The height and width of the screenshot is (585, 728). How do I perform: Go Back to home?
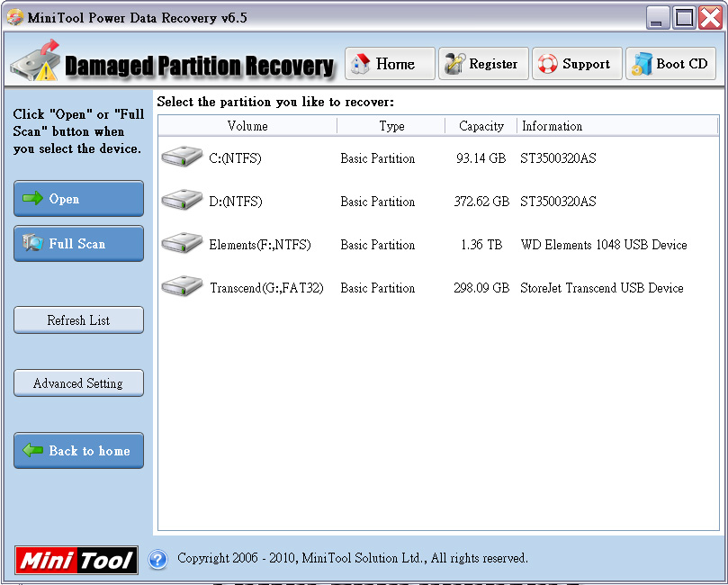78,451
